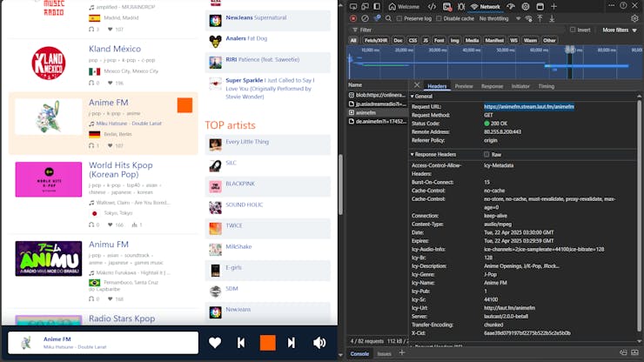The image size is (644, 362).
Task: Filter requests by Media type
Action: click(472, 40)
